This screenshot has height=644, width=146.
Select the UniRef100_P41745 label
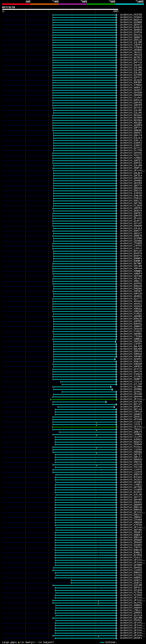(131, 467)
